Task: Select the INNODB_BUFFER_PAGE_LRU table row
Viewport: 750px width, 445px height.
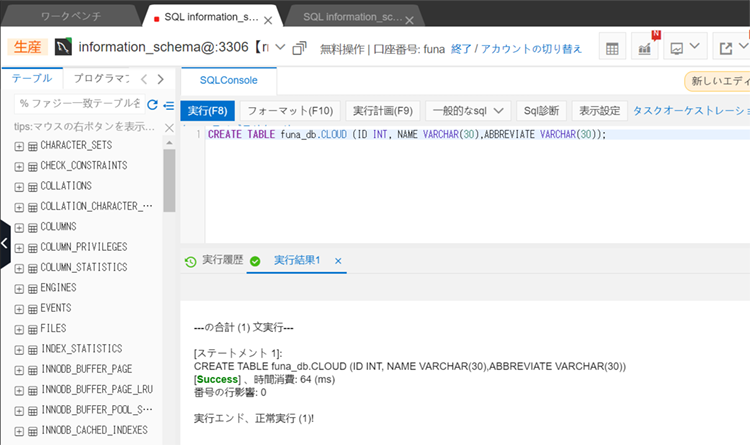Action: click(x=97, y=389)
